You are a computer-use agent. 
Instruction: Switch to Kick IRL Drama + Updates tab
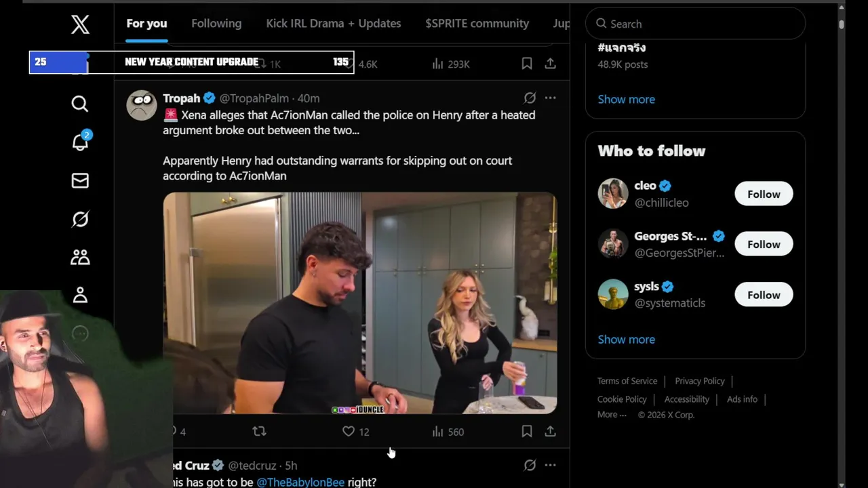coord(333,24)
